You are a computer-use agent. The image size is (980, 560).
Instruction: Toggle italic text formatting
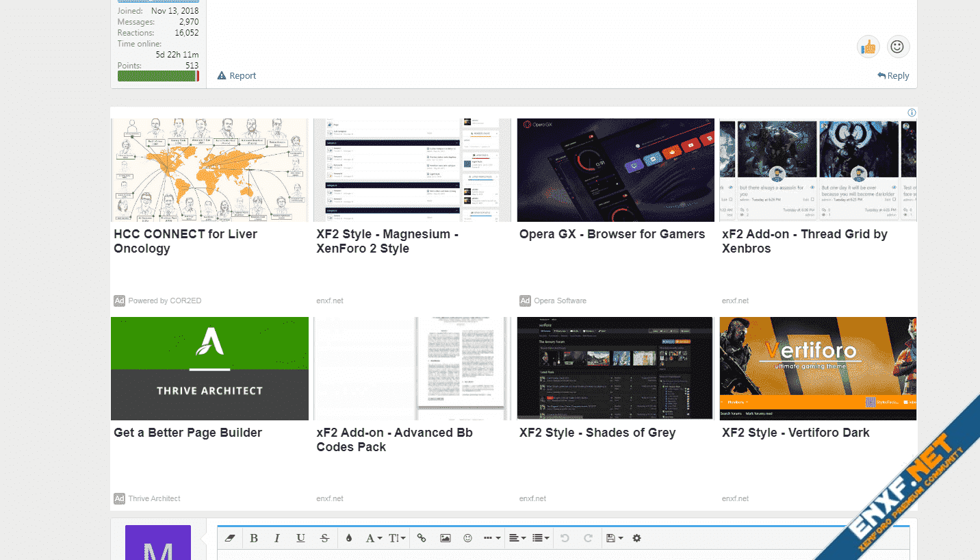click(277, 538)
